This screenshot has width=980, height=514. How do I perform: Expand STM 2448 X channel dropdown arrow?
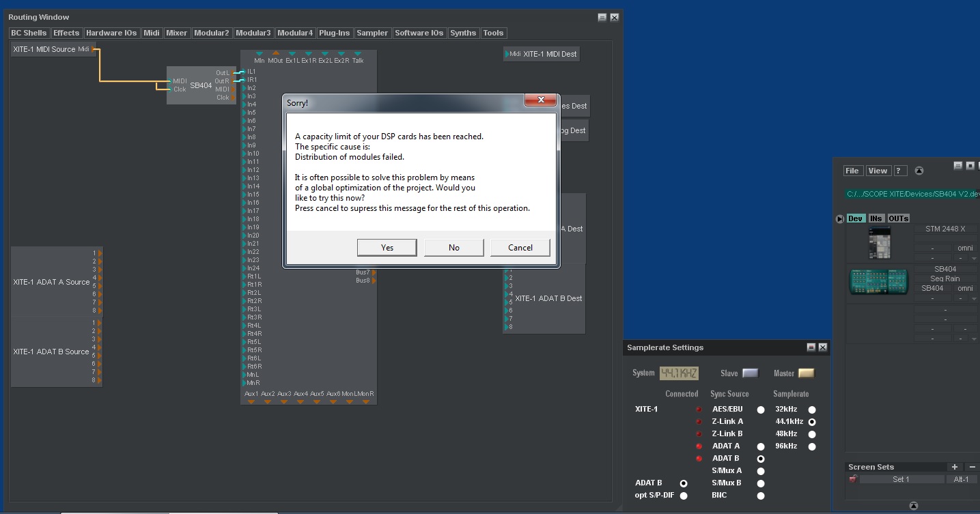point(974,258)
